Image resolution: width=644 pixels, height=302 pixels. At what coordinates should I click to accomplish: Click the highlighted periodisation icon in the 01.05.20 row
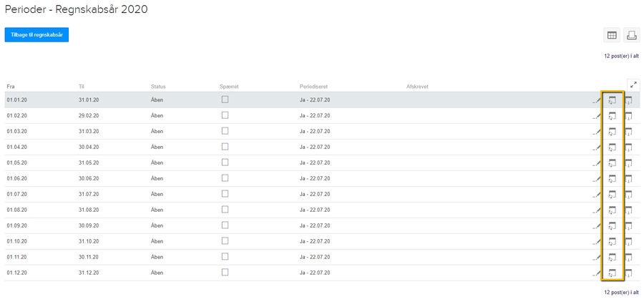click(x=613, y=163)
